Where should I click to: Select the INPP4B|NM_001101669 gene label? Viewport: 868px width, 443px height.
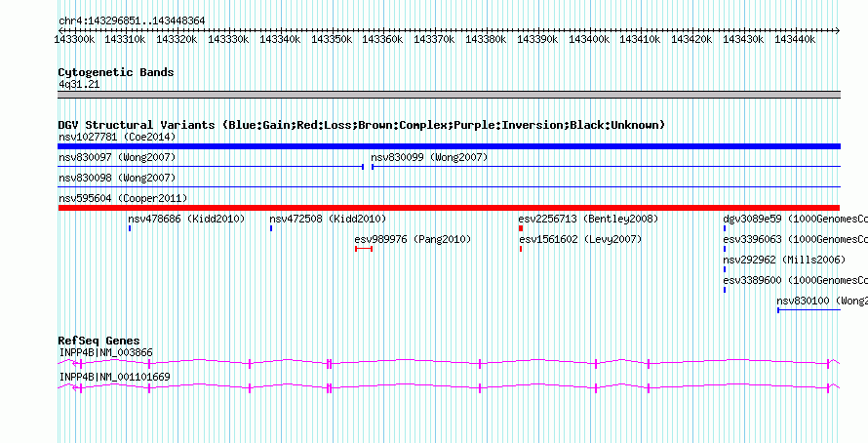(114, 377)
